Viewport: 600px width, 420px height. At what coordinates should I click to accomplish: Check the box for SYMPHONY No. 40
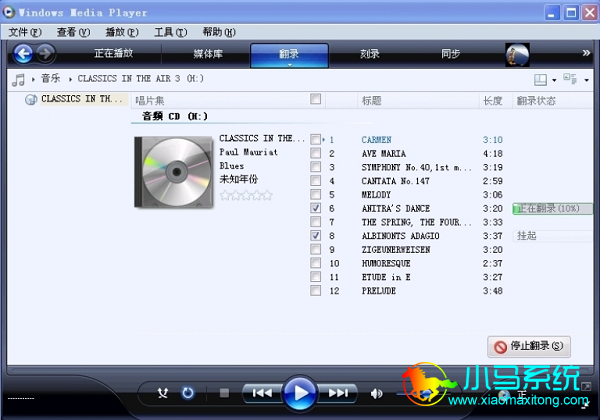316,167
